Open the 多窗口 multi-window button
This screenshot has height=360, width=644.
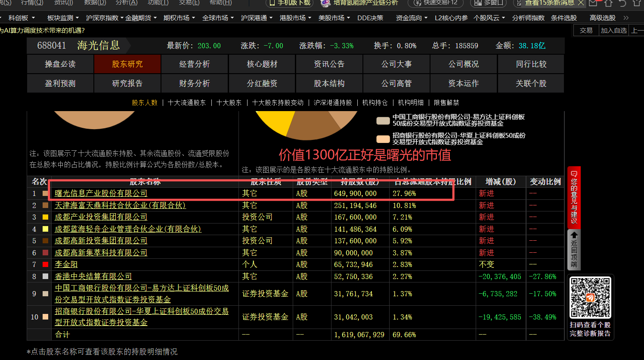click(488, 3)
